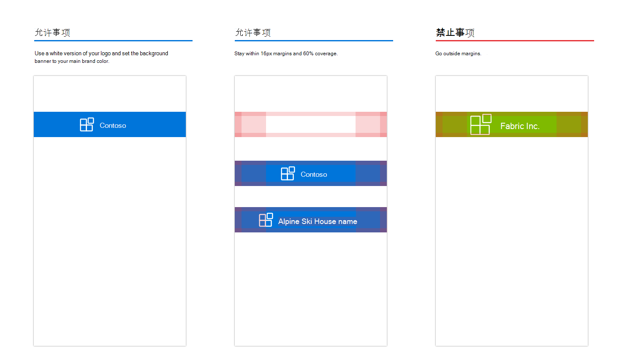Click the 'Fabric Inc.' banner text
The height and width of the screenshot is (364, 641).
click(x=520, y=126)
